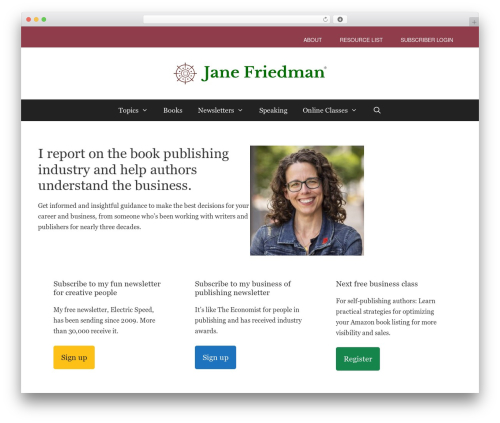Click the green Register button

(358, 359)
